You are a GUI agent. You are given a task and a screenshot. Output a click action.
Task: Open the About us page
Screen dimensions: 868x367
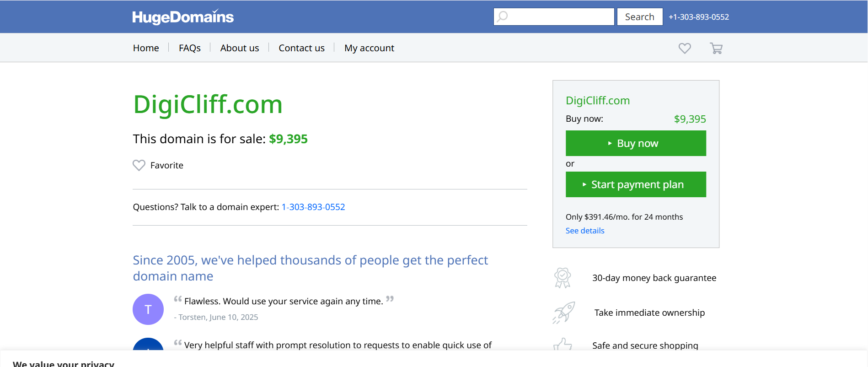(x=240, y=48)
